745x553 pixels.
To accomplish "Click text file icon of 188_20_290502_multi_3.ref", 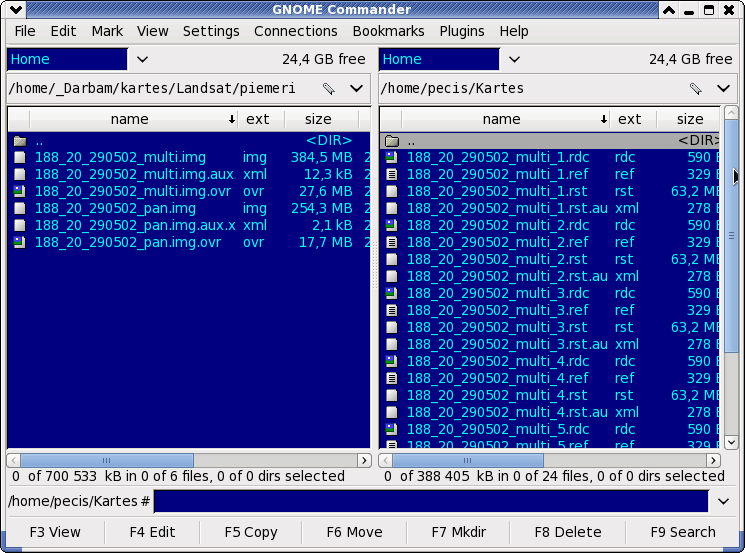I will pyautogui.click(x=392, y=310).
